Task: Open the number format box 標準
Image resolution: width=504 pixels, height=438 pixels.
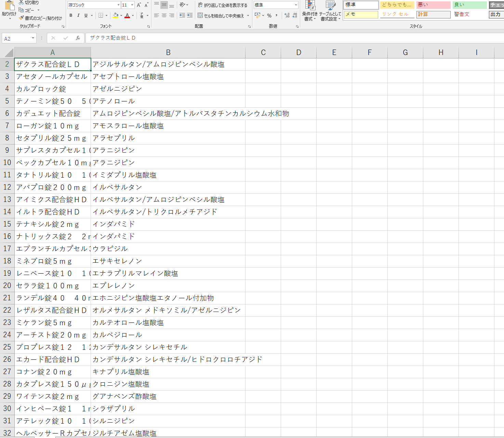Action: (276, 5)
